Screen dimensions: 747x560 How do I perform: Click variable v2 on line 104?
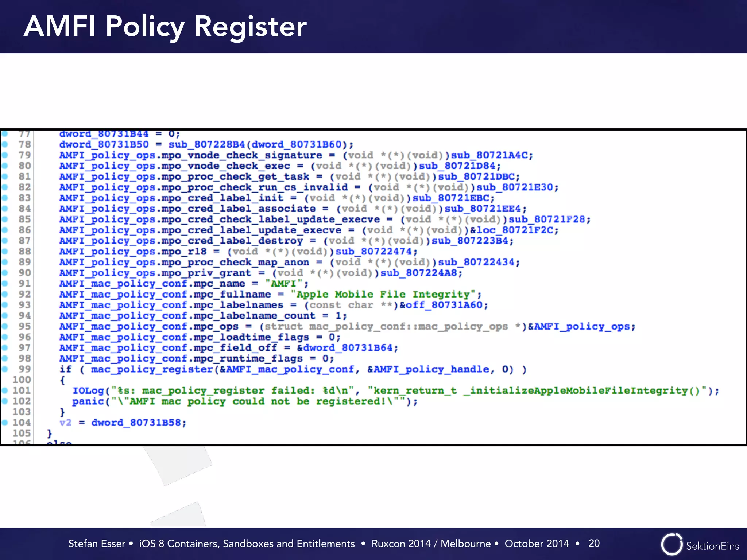[x=65, y=423]
